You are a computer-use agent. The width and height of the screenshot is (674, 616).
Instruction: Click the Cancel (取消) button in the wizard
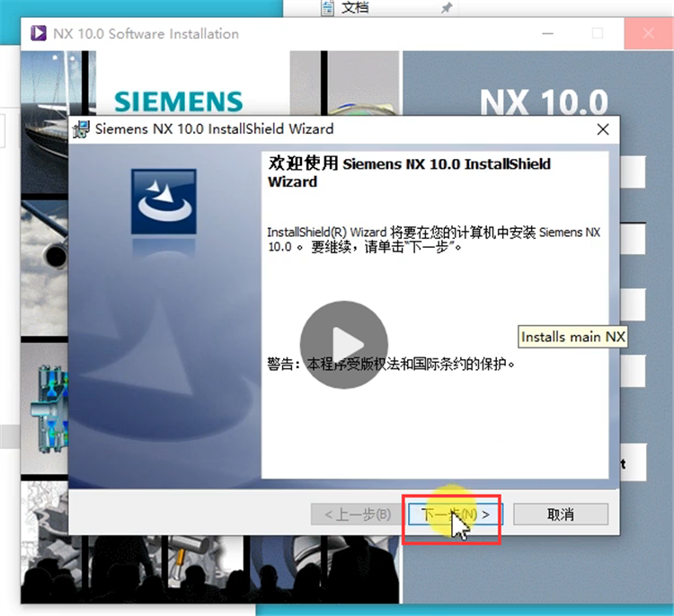pos(561,515)
